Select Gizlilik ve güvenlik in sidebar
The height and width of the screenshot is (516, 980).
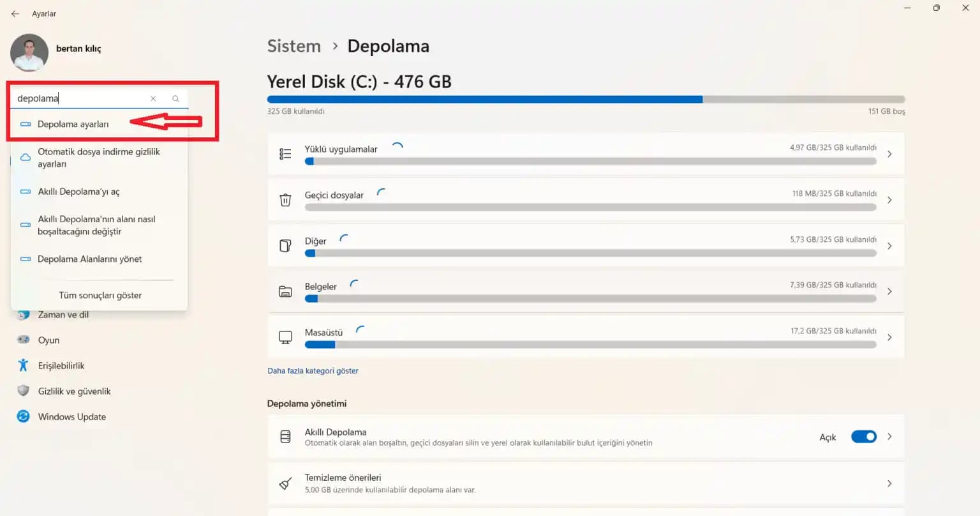click(x=74, y=391)
